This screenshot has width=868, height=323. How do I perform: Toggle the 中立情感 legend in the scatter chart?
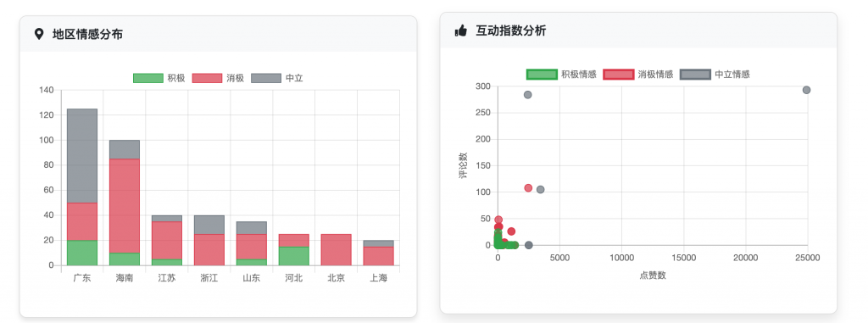(715, 75)
